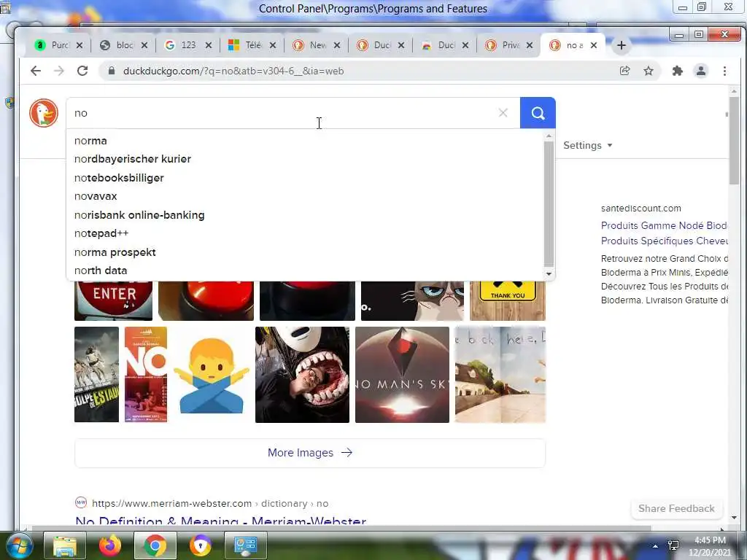Select the 'norisbank online-banking' suggestion

(305, 215)
